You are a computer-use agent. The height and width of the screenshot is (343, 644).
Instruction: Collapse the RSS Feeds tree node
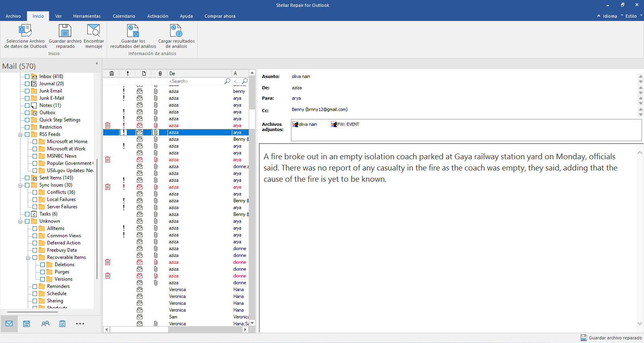coord(20,135)
